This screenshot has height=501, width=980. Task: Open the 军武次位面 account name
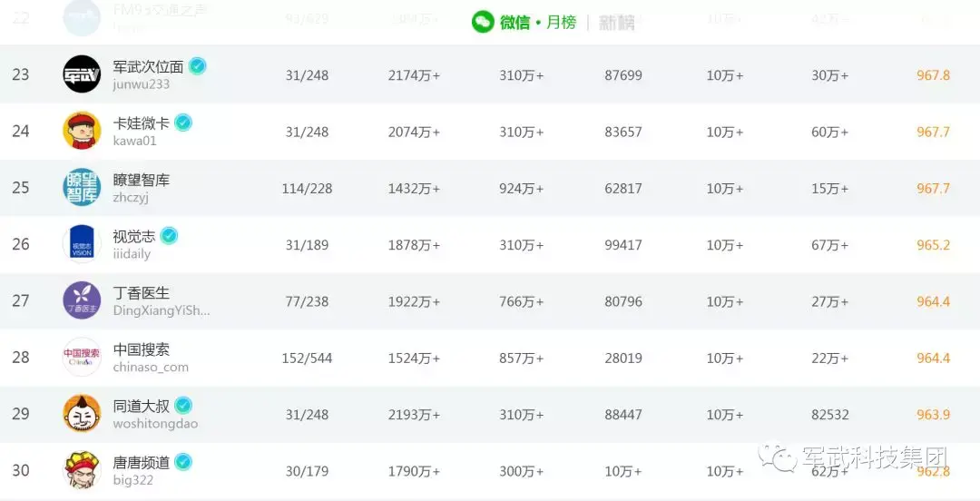(x=148, y=66)
